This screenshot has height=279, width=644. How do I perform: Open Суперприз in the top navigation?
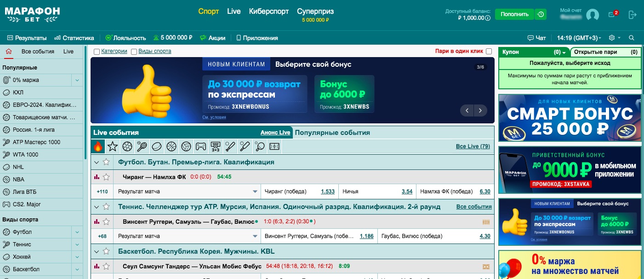315,11
